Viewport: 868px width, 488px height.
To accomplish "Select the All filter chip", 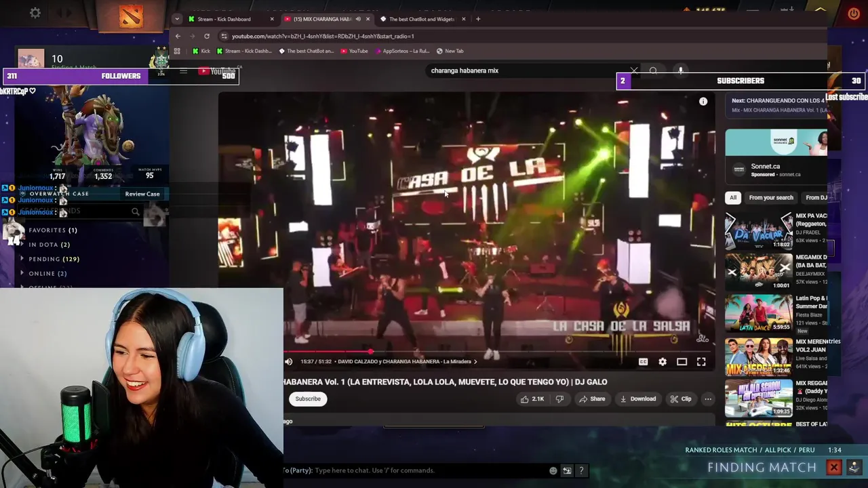I will tap(733, 198).
